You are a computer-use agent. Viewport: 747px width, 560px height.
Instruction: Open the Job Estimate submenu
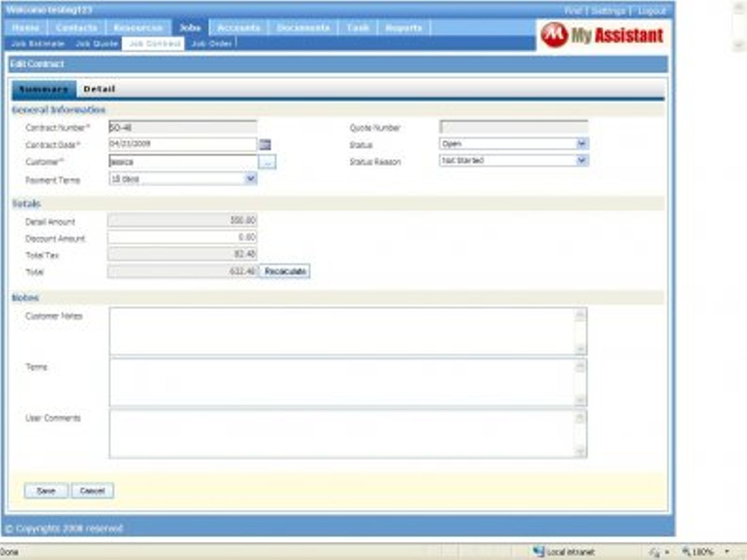click(38, 43)
